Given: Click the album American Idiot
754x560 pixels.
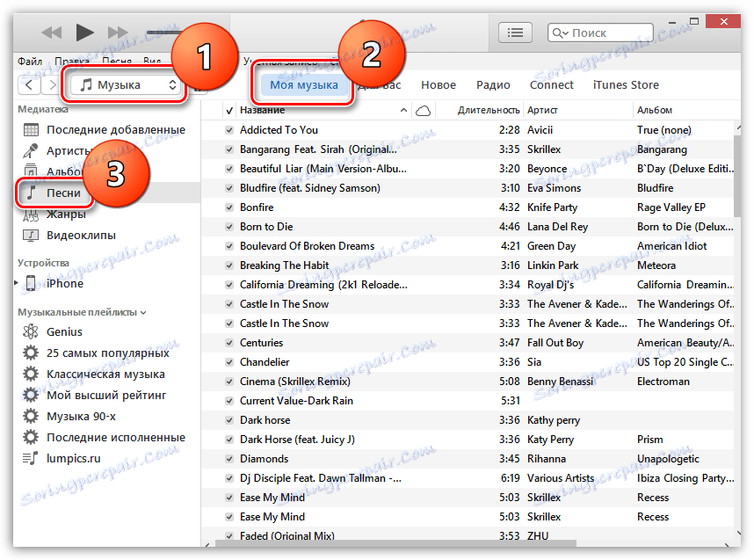Looking at the screenshot, I should [671, 246].
